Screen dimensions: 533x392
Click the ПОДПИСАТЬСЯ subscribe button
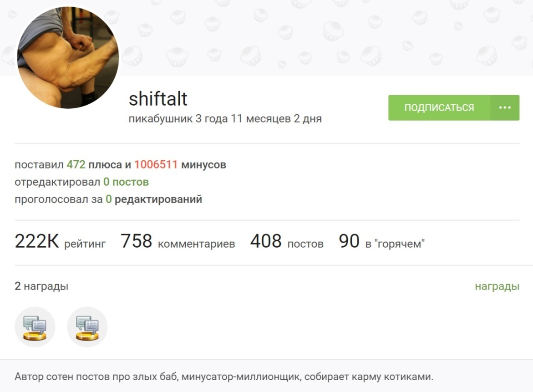(439, 108)
